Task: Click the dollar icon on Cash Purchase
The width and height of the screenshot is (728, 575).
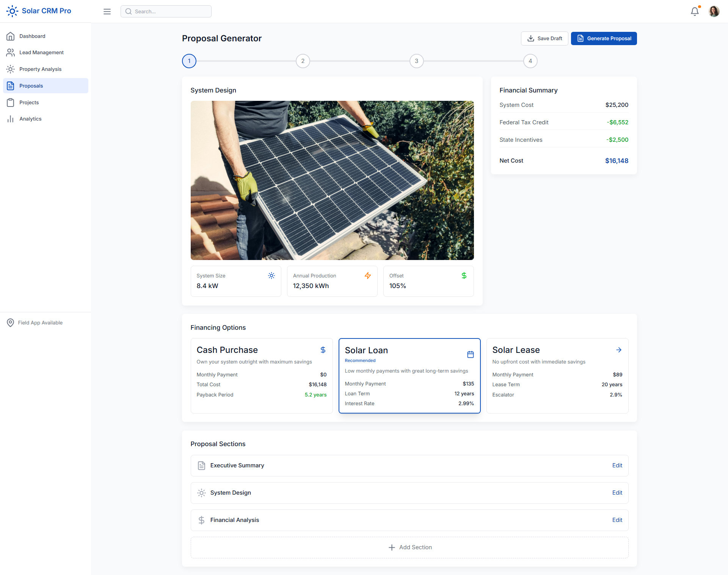Action: click(x=323, y=350)
